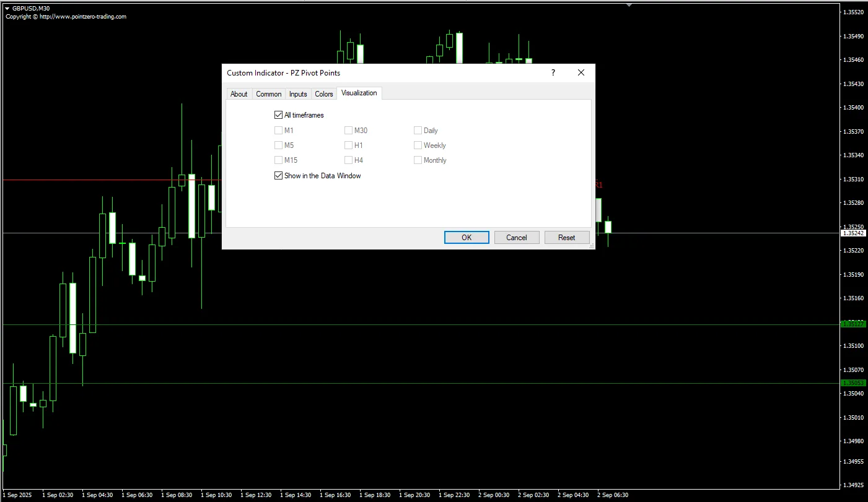Click the 1.35242 current price label
This screenshot has width=868, height=502.
click(853, 233)
